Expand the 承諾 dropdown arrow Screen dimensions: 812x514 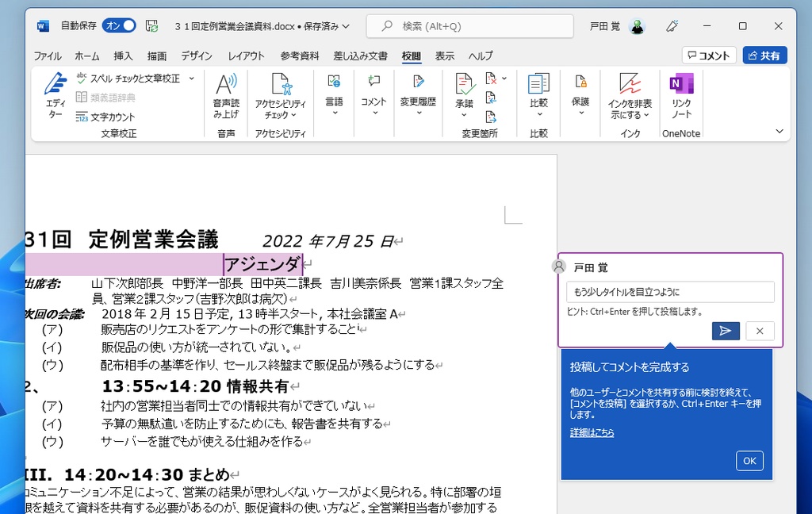coord(464,115)
